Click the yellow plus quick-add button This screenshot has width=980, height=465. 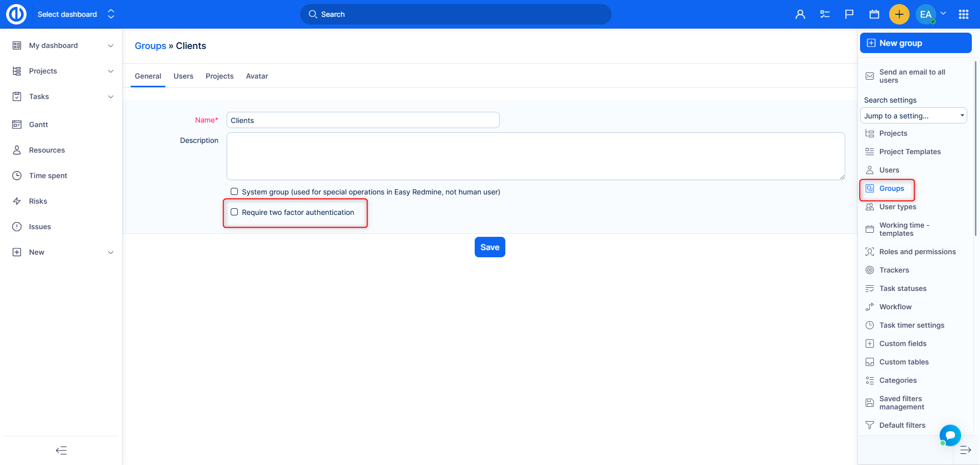tap(899, 14)
